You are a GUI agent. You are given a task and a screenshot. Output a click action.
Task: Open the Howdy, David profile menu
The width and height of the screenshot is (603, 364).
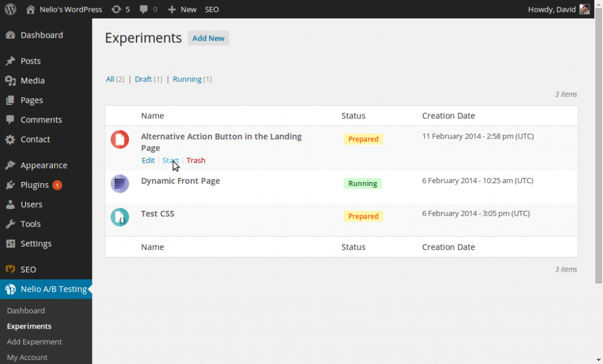(554, 9)
